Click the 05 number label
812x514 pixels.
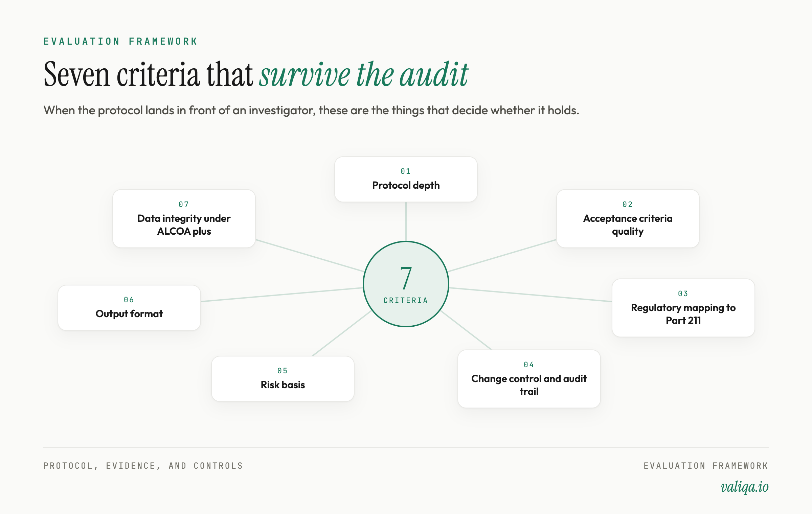tap(283, 371)
